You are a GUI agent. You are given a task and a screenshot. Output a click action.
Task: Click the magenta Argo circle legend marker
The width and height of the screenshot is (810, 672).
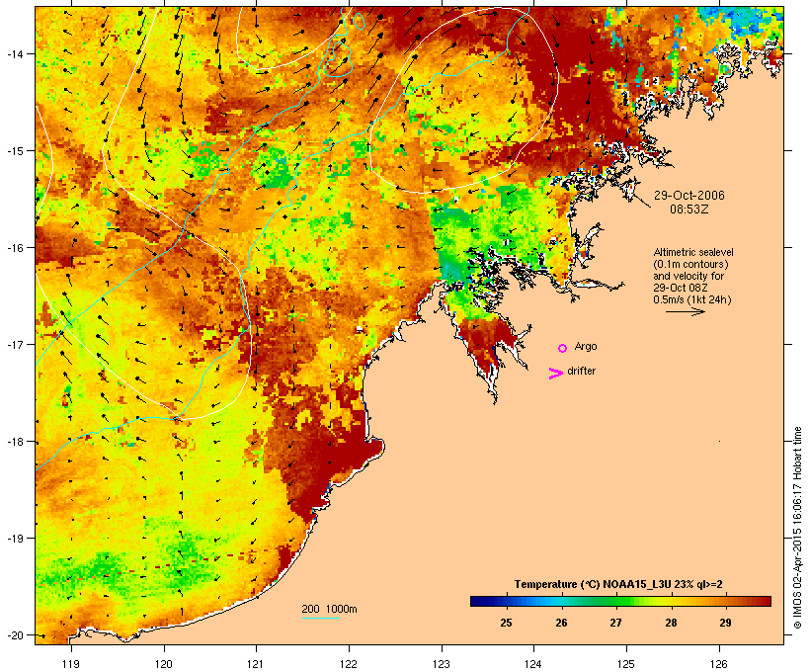pyautogui.click(x=563, y=349)
